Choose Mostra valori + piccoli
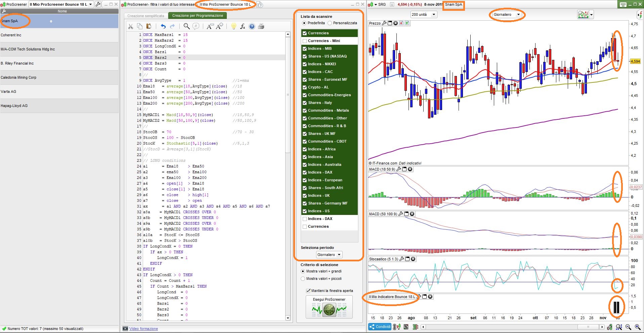 click(x=303, y=279)
